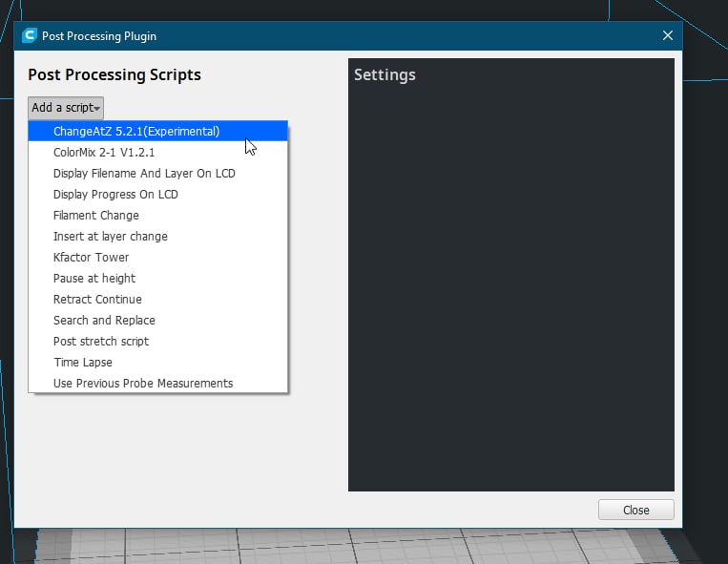Choose Insert at layer change script
Image resolution: width=728 pixels, height=564 pixels.
tap(157, 237)
